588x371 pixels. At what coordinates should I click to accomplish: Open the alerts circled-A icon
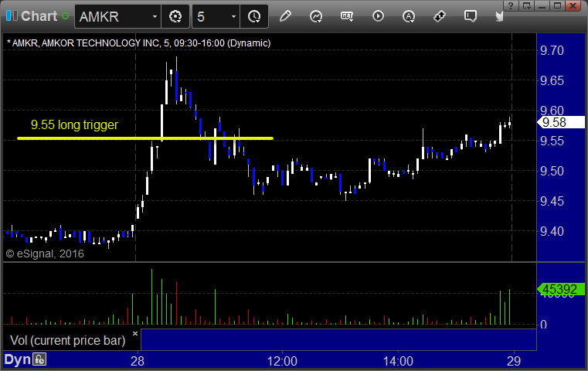(409, 16)
